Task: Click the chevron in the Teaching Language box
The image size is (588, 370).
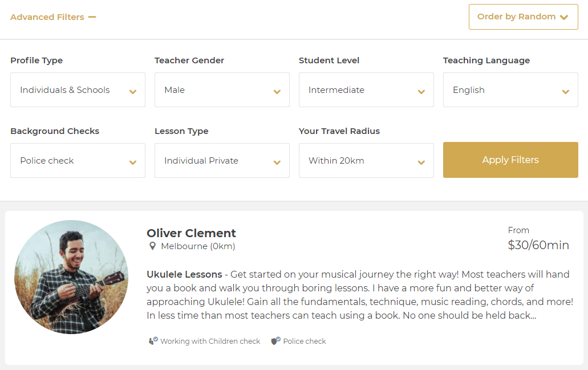Action: pos(566,92)
